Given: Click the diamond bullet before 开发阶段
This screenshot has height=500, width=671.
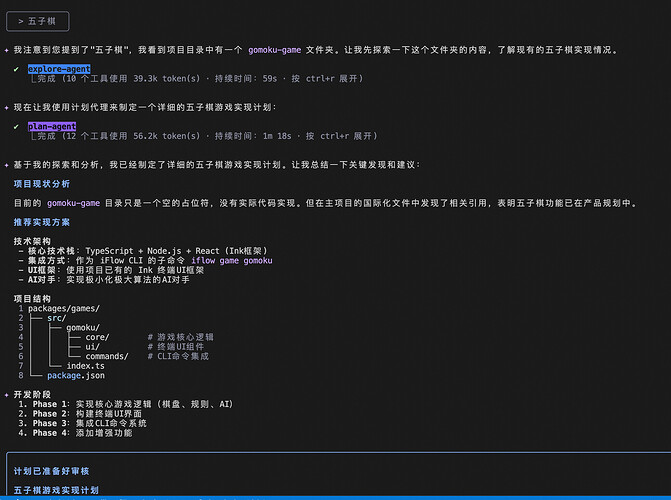Looking at the screenshot, I should (6, 395).
